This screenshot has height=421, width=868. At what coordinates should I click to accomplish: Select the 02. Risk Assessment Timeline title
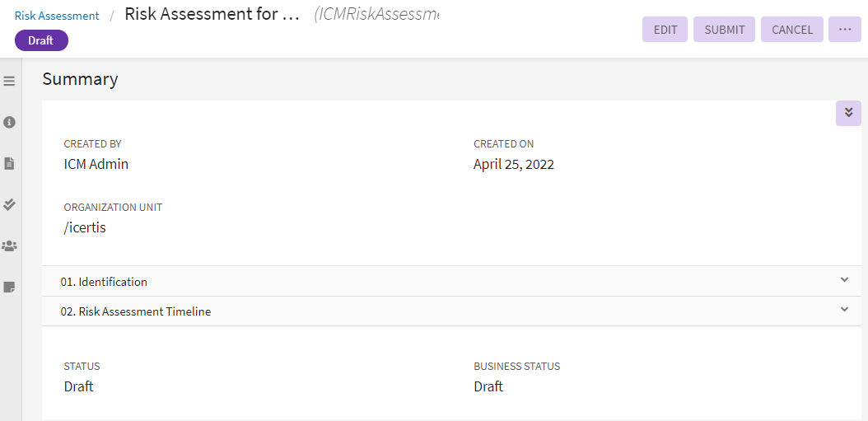pos(136,311)
